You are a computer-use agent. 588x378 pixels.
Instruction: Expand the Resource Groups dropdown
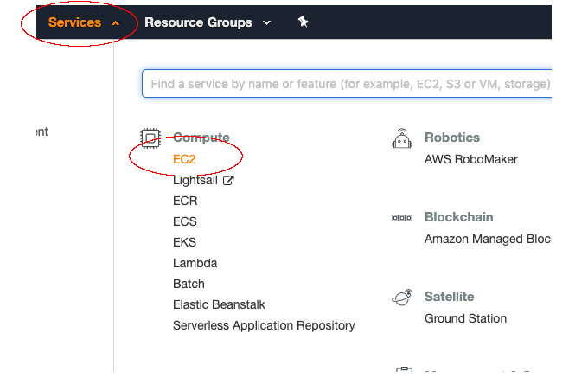[x=207, y=22]
